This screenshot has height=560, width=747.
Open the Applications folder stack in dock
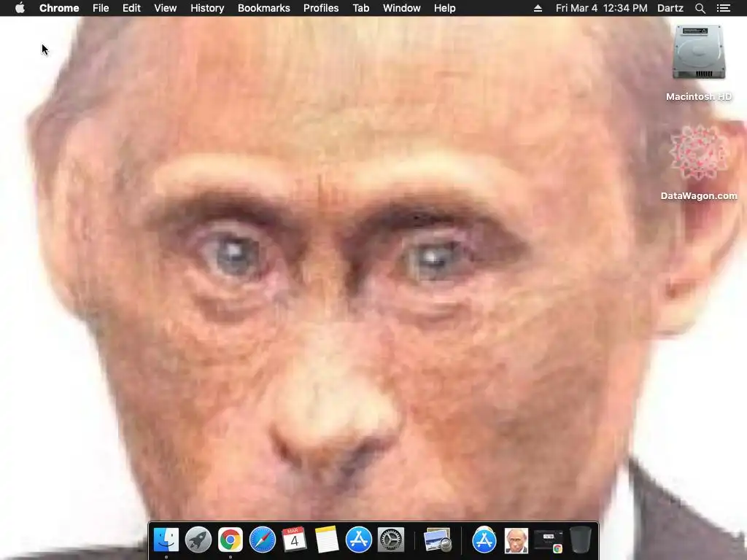pos(484,540)
